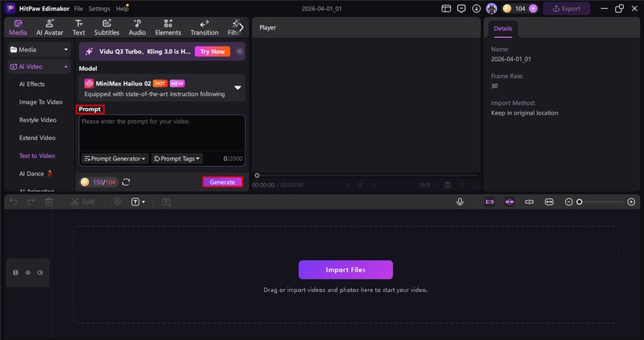This screenshot has height=340, width=644.
Task: Switch to the AI Avatar tab
Action: (x=50, y=27)
